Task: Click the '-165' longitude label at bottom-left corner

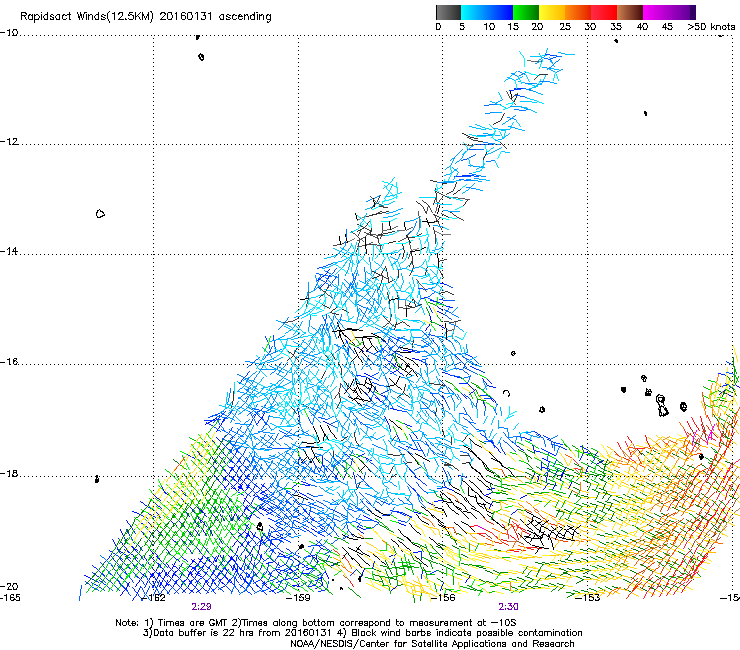Action: (10, 598)
